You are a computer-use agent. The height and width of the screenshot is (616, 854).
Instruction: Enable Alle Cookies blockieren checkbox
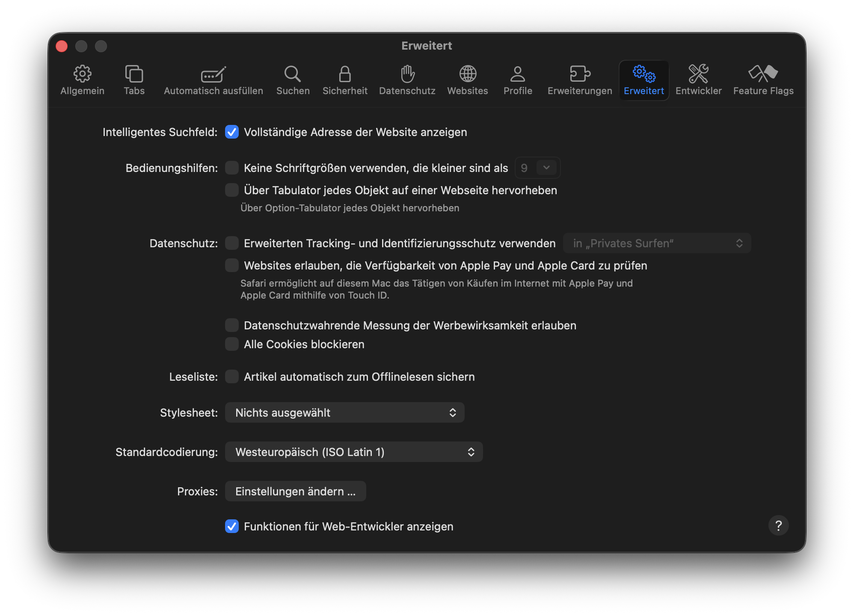point(232,344)
